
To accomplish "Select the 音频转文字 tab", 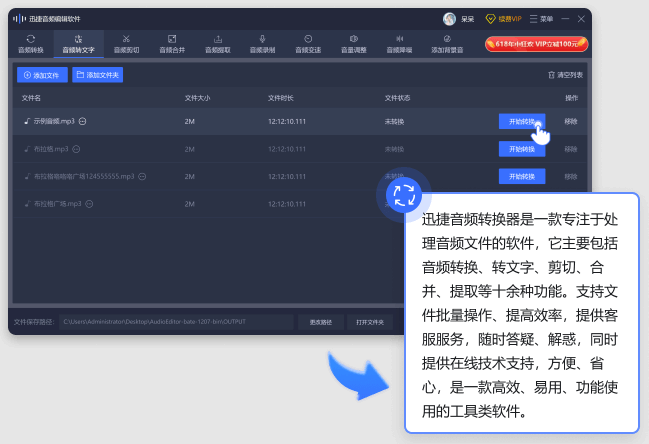I will pos(78,44).
